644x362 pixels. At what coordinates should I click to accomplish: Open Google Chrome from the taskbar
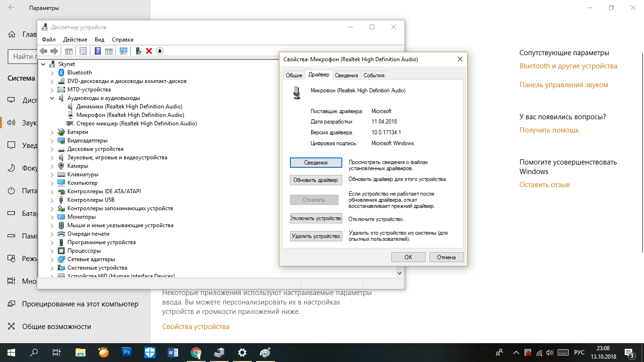click(x=196, y=352)
